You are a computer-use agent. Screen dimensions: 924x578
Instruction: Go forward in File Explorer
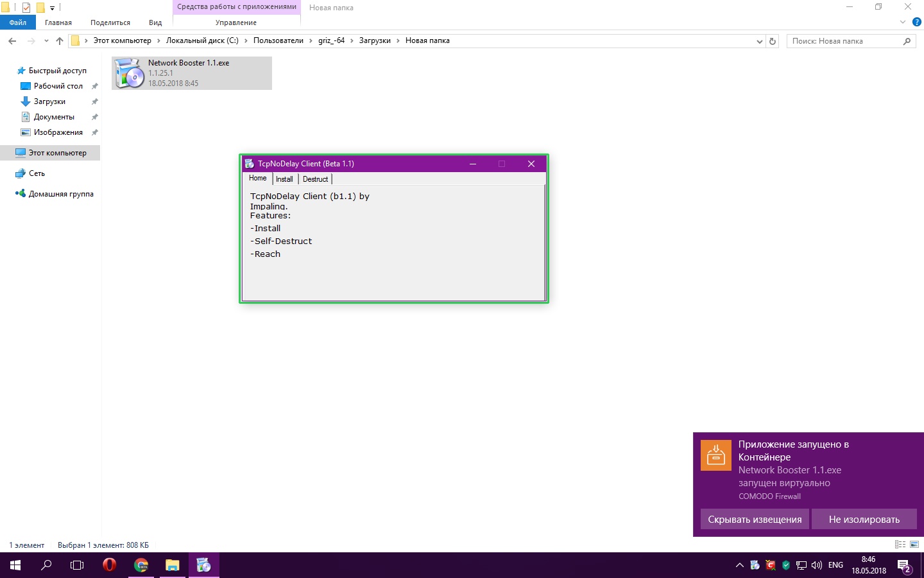click(x=31, y=41)
